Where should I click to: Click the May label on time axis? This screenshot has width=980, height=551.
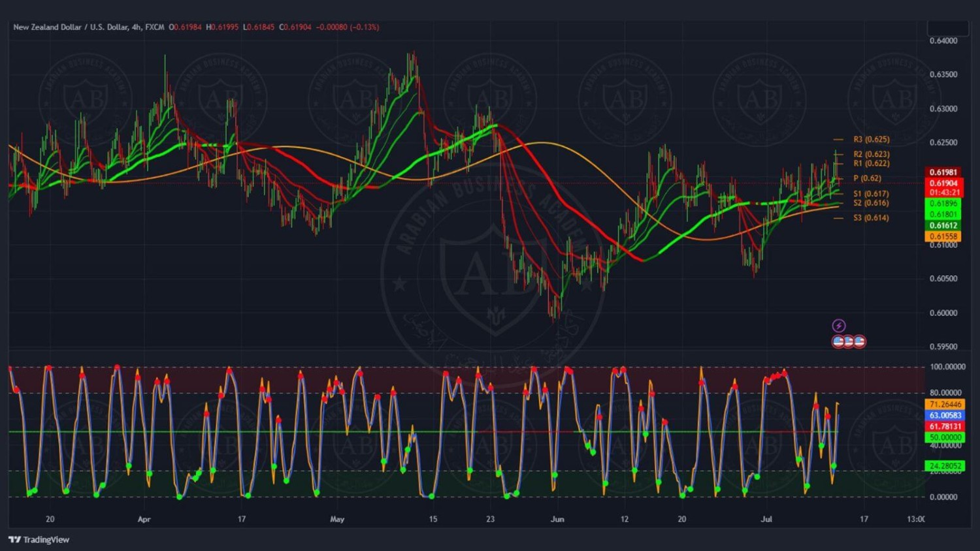pyautogui.click(x=337, y=520)
